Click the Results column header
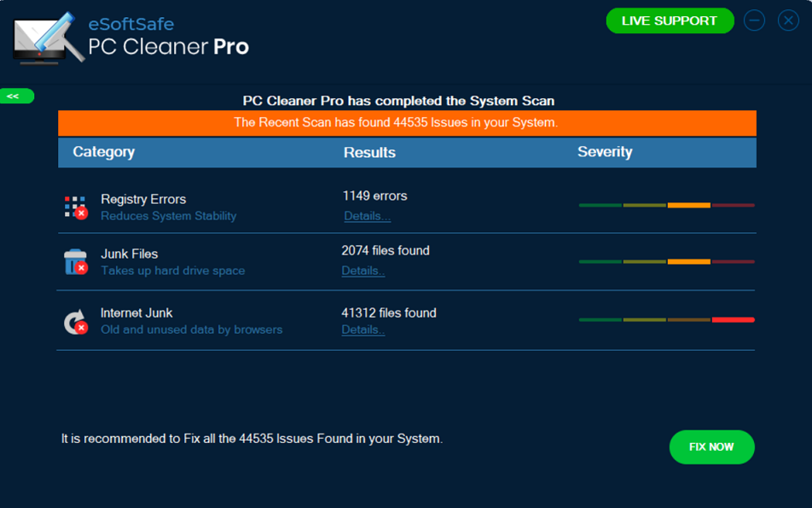 click(369, 153)
